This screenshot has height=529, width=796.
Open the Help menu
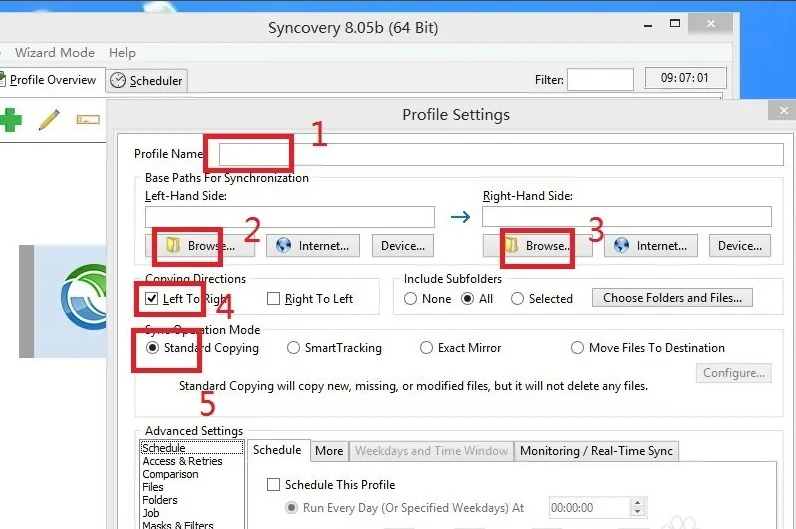coord(122,52)
